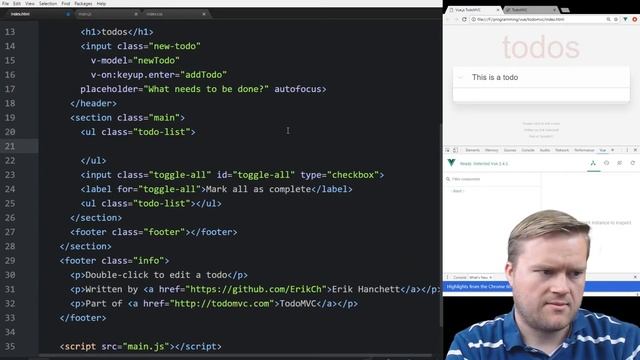The height and width of the screenshot is (360, 640).
Task: Reload the browser page
Action: 464,19
